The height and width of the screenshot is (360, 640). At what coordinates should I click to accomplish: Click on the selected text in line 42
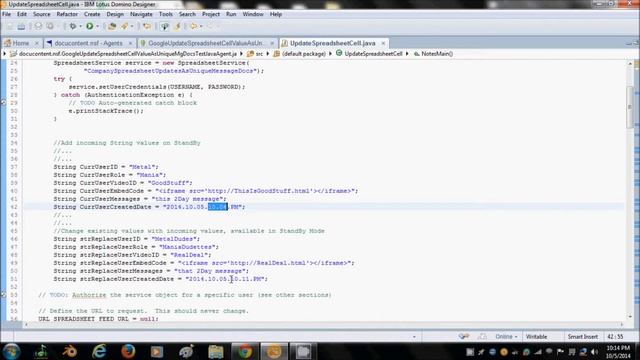pyautogui.click(x=218, y=207)
